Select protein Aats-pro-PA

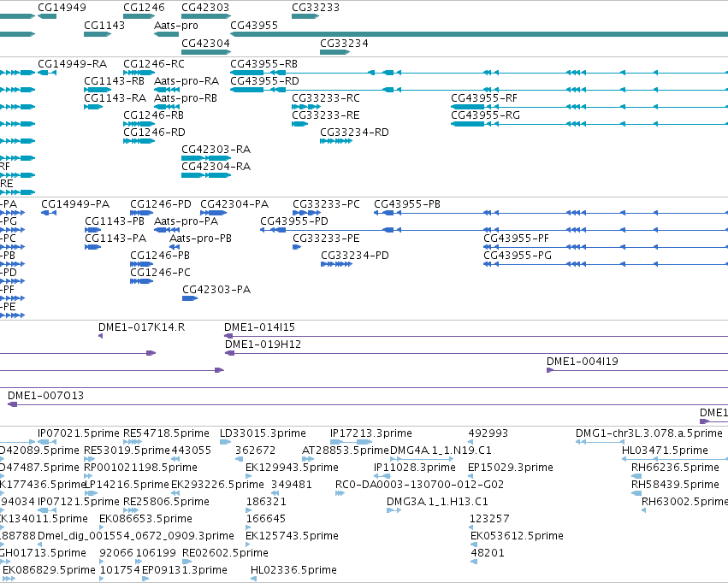click(186, 221)
